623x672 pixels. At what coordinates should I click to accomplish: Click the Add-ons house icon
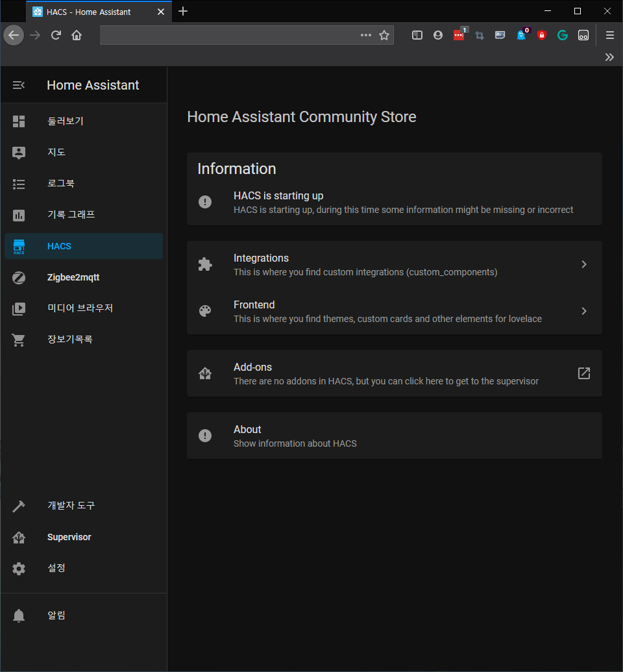205,374
